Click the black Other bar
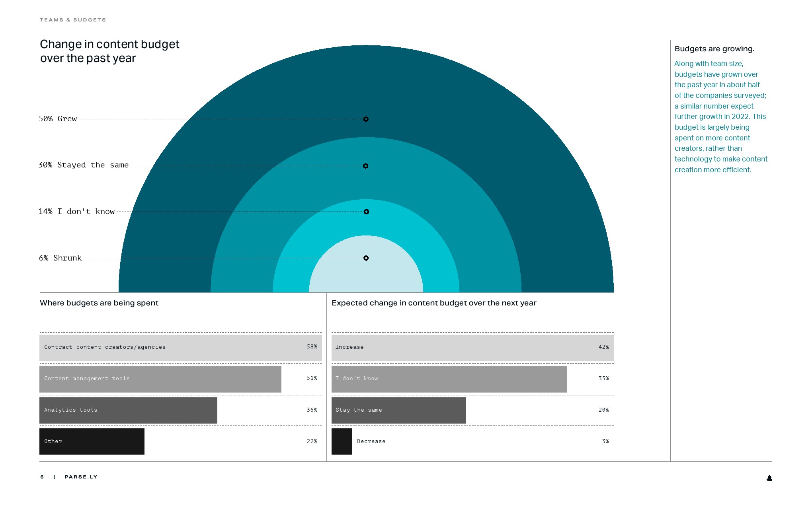The width and height of the screenshot is (812, 525). 92,441
